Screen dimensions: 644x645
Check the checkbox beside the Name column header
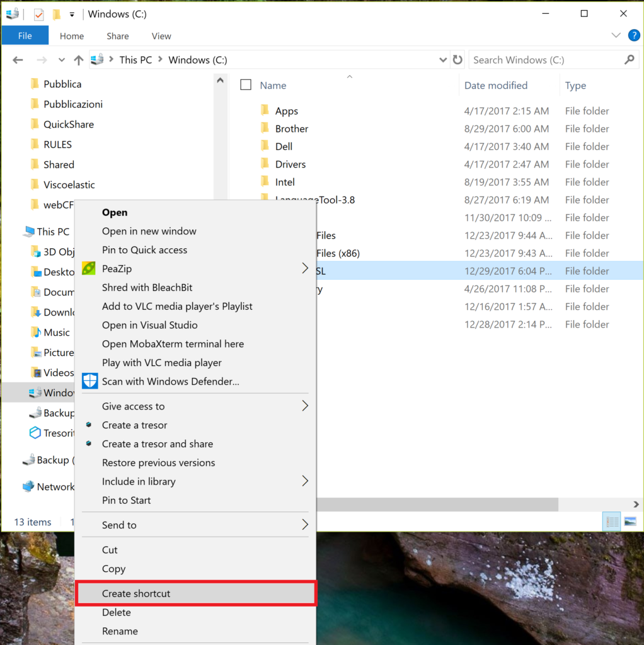(246, 85)
